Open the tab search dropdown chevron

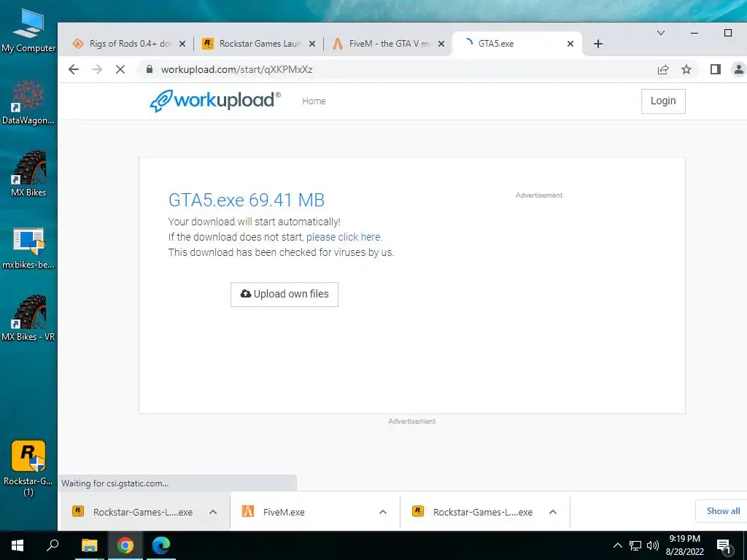point(661,33)
